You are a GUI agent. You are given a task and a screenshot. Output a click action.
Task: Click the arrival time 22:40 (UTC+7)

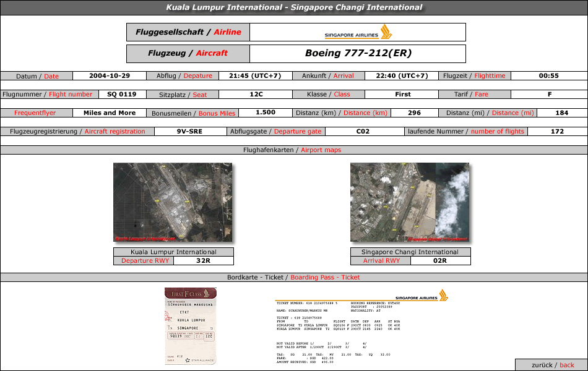402,75
